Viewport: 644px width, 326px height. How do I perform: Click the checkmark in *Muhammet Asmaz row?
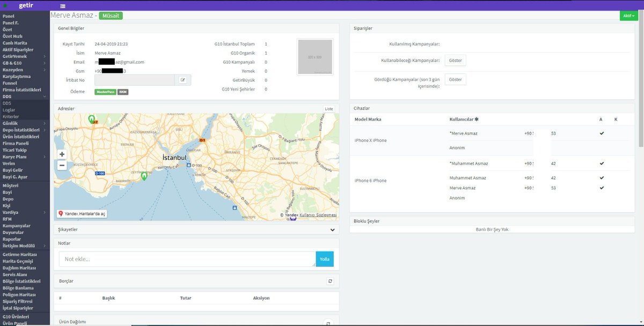(602, 164)
